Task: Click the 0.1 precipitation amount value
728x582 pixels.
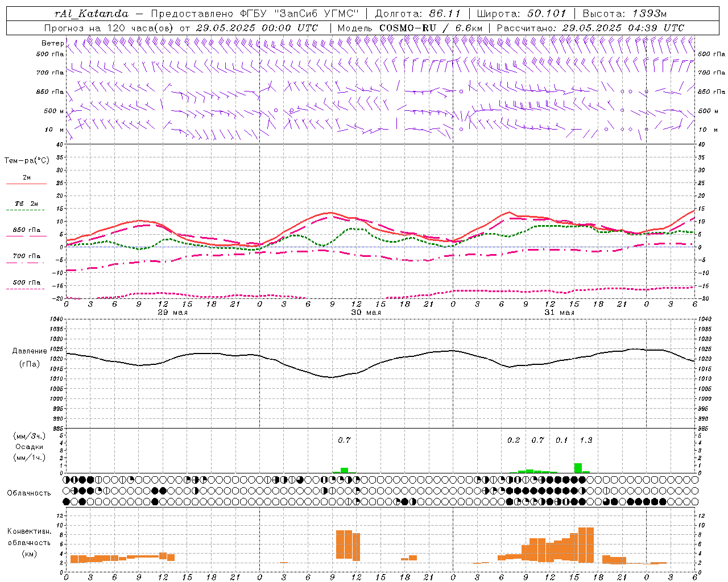Action: [x=562, y=440]
